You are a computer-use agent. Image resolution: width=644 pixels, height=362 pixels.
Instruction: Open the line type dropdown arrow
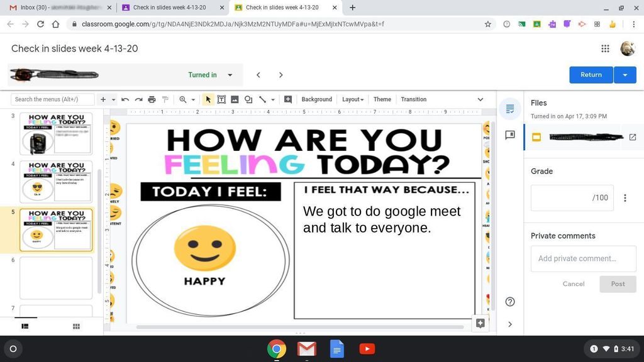pos(273,100)
